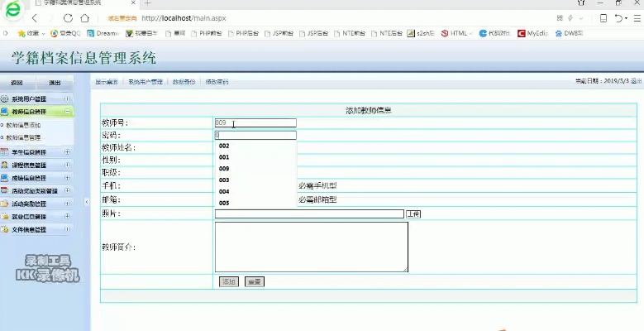
Task: Open a new browser tab with plus
Action: tap(147, 3)
